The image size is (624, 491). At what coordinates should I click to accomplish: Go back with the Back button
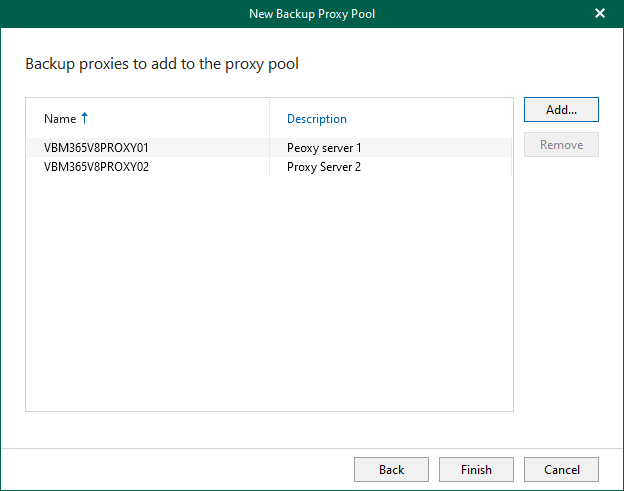point(391,469)
